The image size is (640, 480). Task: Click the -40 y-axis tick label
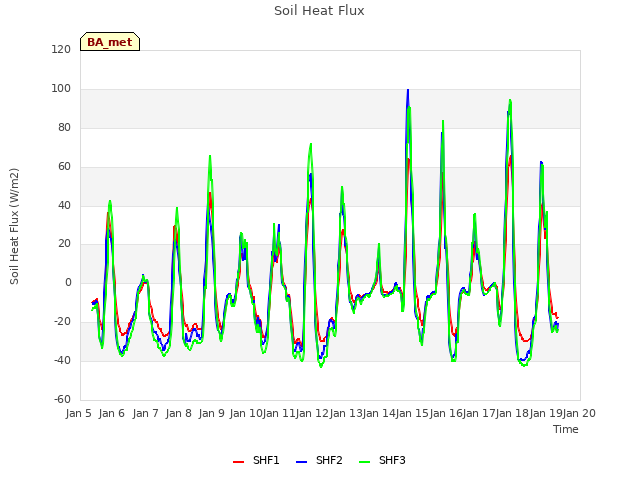pos(62,360)
